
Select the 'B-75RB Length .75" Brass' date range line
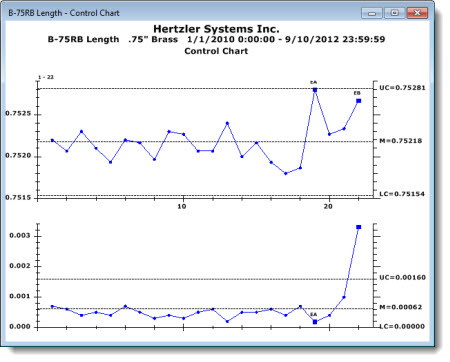[x=216, y=39]
